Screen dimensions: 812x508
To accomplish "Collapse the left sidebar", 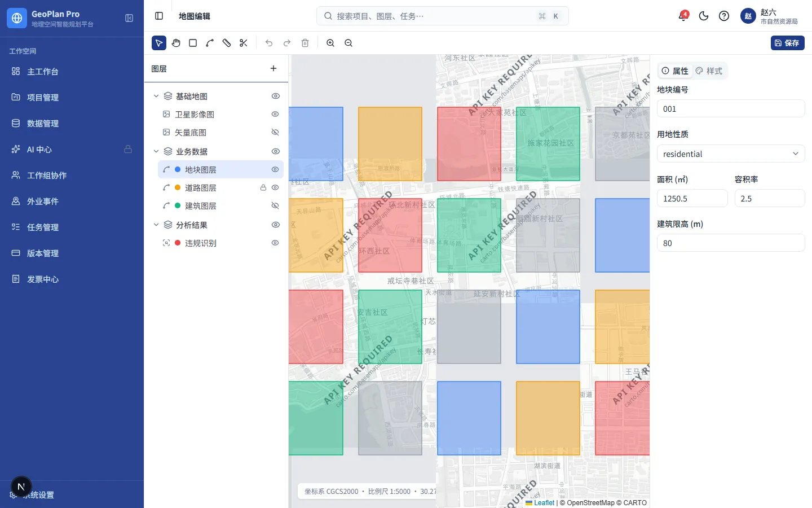I will coord(129,18).
